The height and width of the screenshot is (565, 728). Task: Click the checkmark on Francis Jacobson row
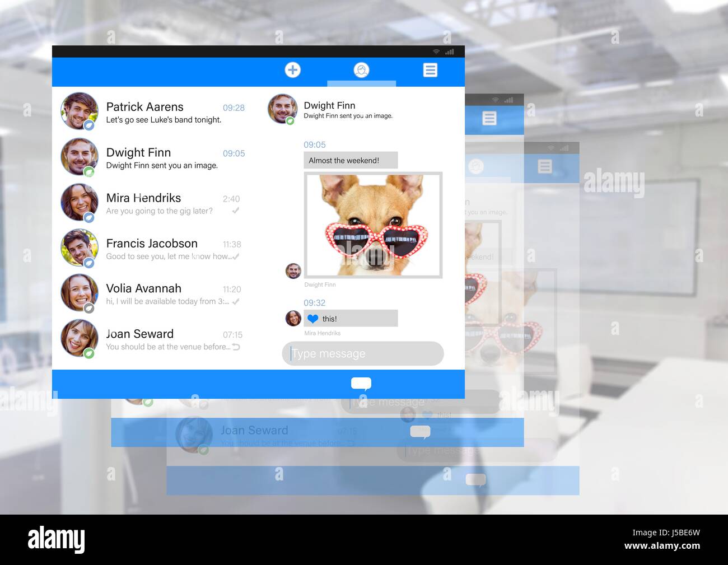(236, 256)
